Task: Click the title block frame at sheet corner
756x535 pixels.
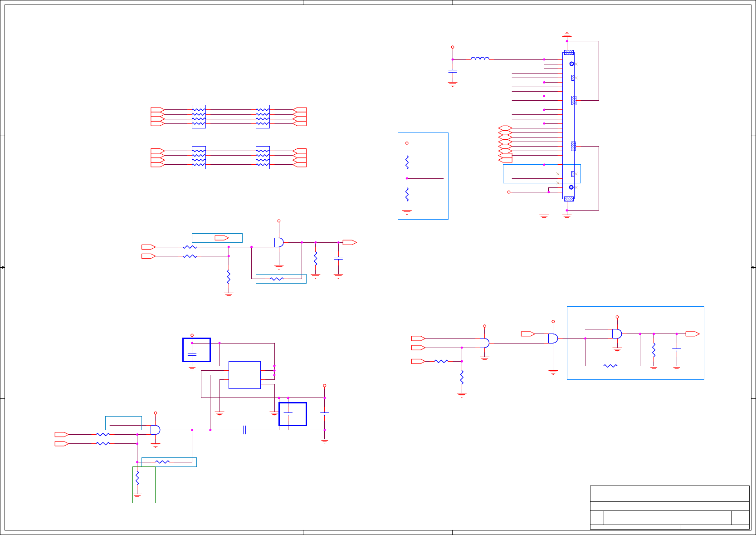Action: (670, 507)
